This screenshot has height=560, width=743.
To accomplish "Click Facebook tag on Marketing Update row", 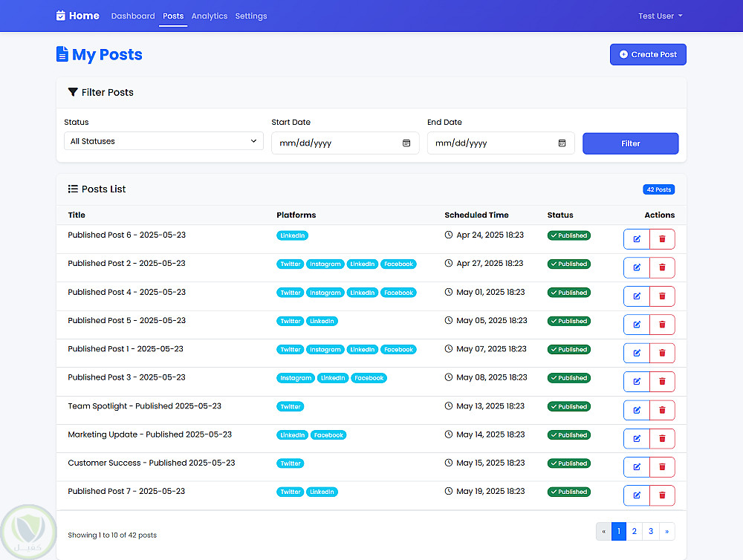I will point(328,435).
